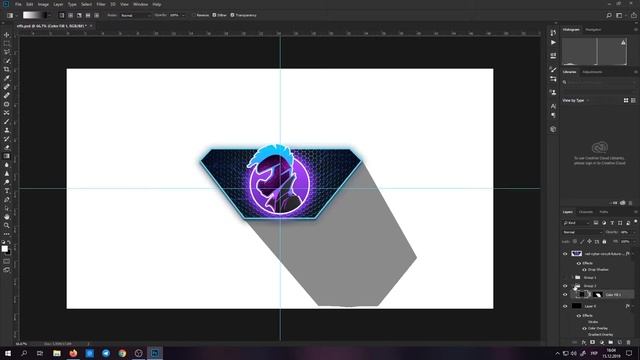Viewport: 640px width, 360px height.
Task: Hide the Layer 0 layer
Action: pyautogui.click(x=565, y=306)
